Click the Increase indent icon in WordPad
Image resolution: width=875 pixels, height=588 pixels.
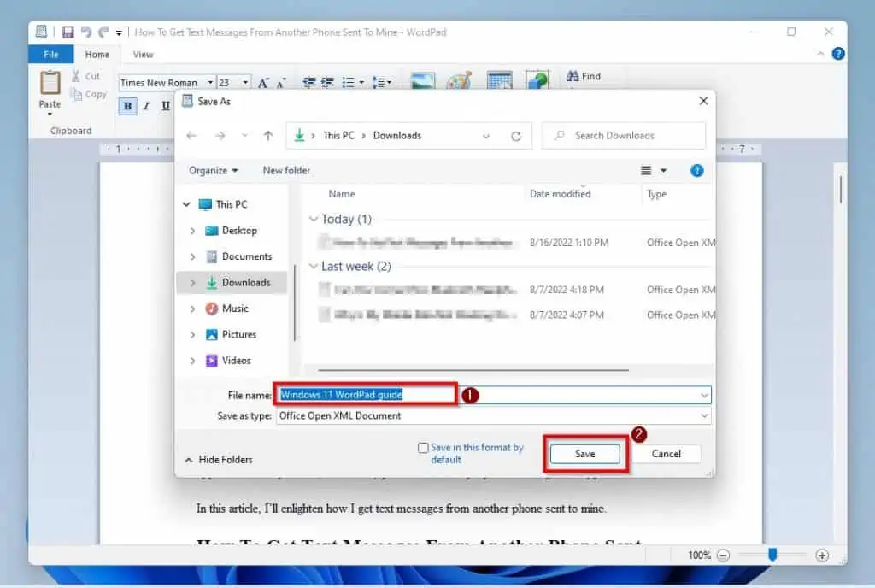coord(327,83)
